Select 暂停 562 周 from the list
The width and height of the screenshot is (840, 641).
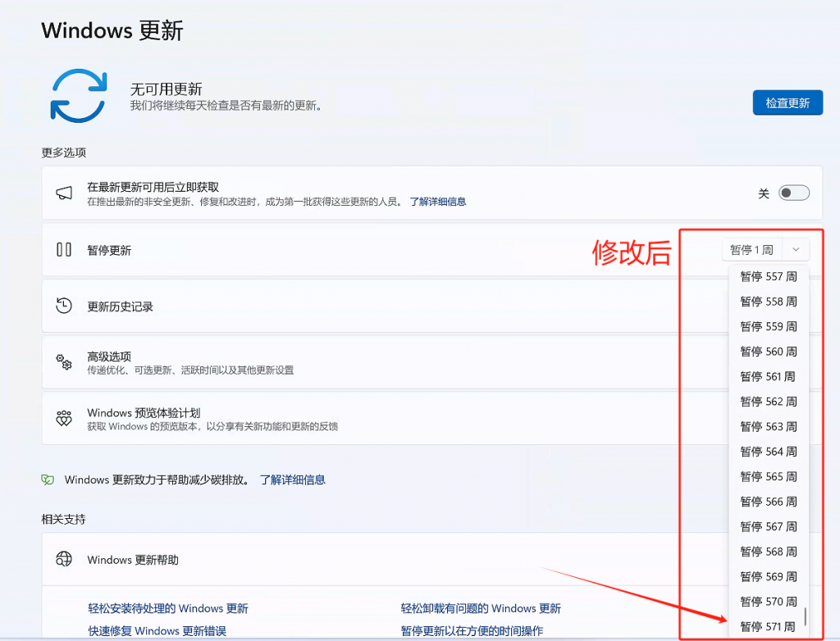769,402
